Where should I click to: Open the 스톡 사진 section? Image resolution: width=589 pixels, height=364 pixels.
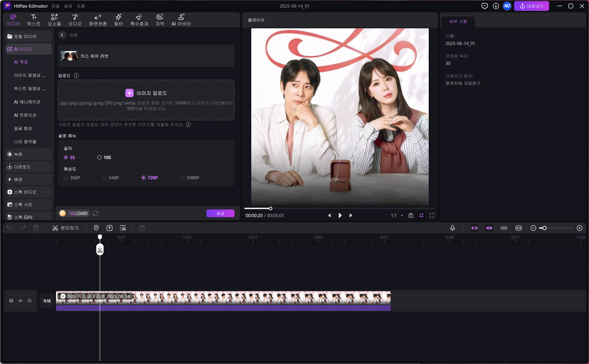[x=29, y=205]
